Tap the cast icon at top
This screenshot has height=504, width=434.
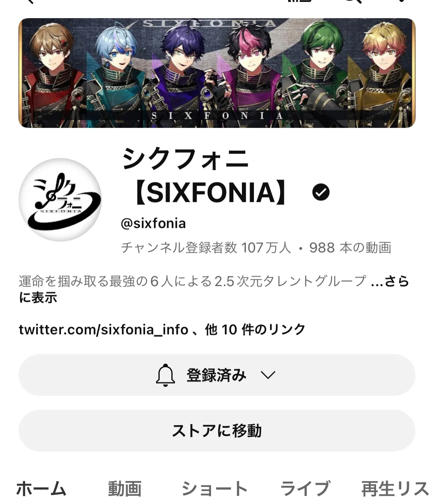299,1
